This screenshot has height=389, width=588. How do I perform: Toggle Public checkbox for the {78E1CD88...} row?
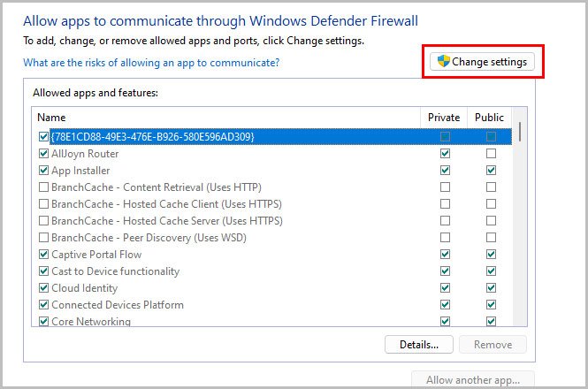point(491,136)
